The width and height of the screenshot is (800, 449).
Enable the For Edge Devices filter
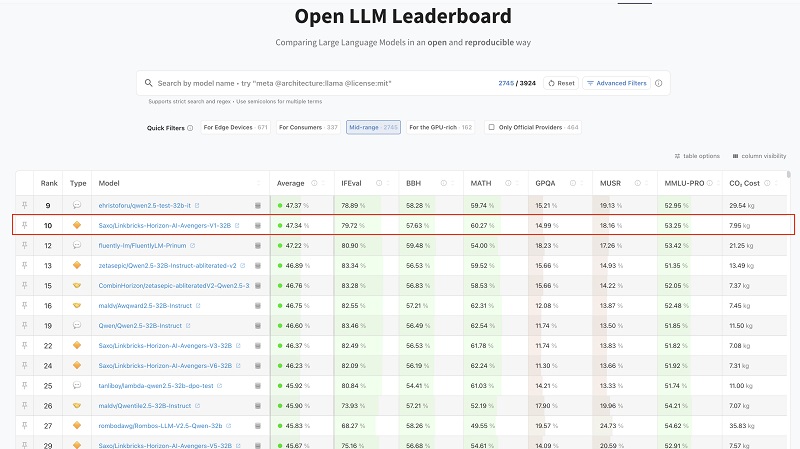tap(235, 128)
